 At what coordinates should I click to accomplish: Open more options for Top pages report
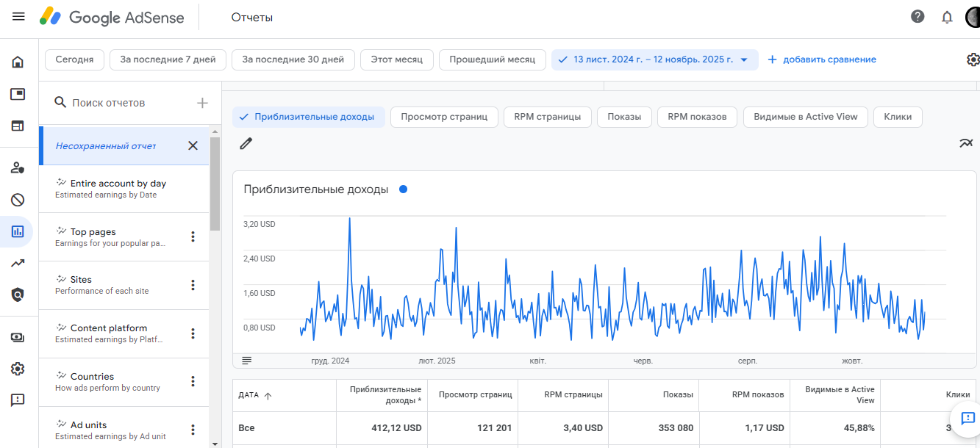click(193, 236)
